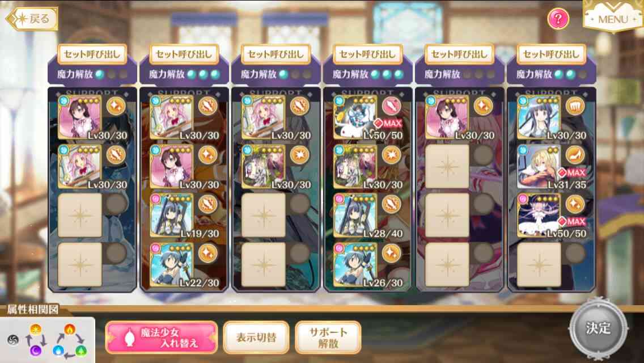This screenshot has height=363, width=644.
Task: Go back with the 戻る button
Action: point(32,19)
